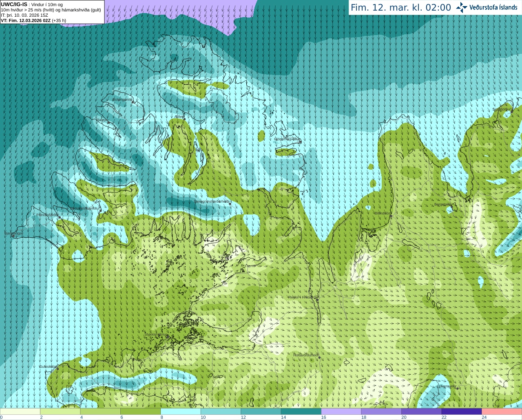The width and height of the screenshot is (522, 420).
Task: Click the 'VT: Fim. 12.03.2026 02Z' line
Action: click(26, 20)
